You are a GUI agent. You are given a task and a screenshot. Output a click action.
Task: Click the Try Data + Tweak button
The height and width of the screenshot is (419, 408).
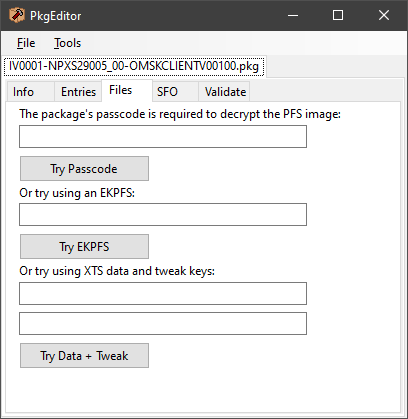[84, 356]
